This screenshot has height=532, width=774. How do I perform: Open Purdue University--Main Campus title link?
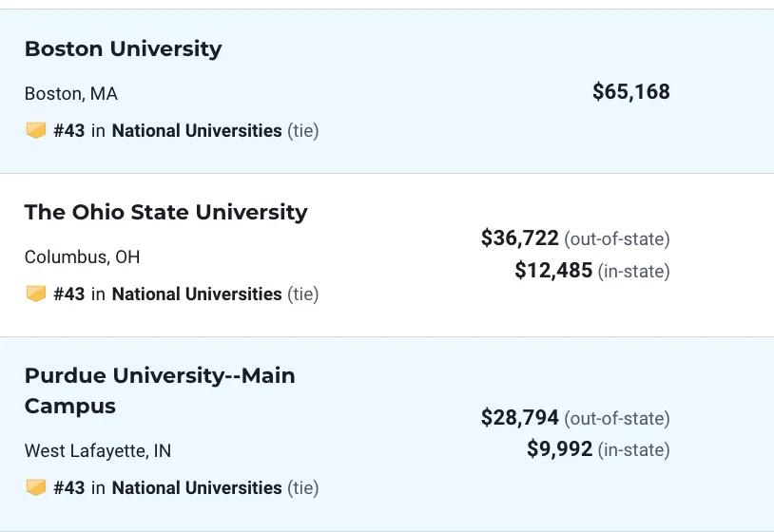pyautogui.click(x=159, y=376)
